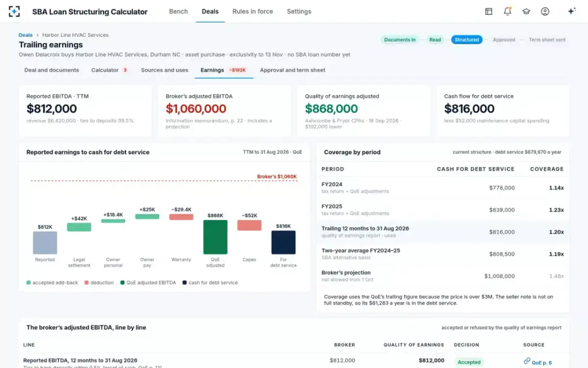Click the Quality of earnings $868,000 card
Viewport: 588px width, 368px height.
click(x=364, y=111)
